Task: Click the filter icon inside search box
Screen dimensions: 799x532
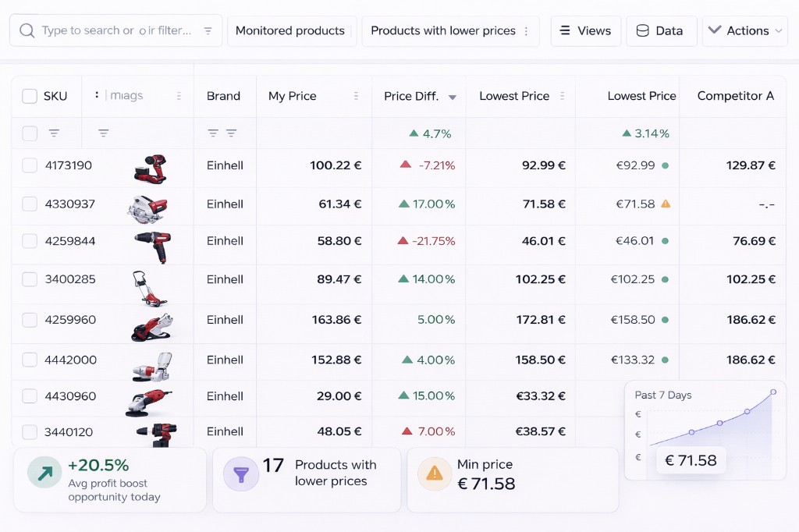Action: [208, 31]
